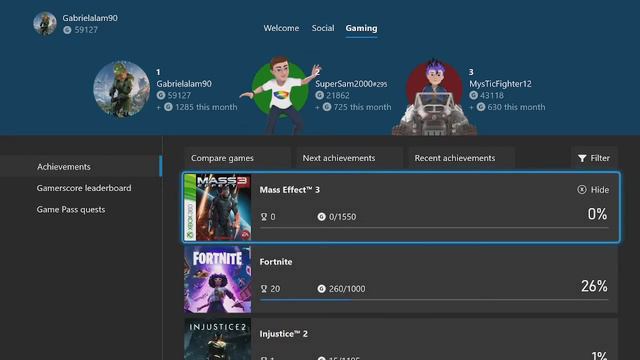Open the Injustice 2 cover art
The image size is (640, 360).
pyautogui.click(x=218, y=339)
